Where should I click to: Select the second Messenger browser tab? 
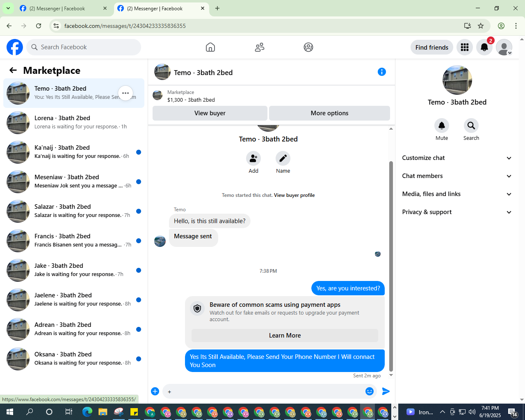161,8
